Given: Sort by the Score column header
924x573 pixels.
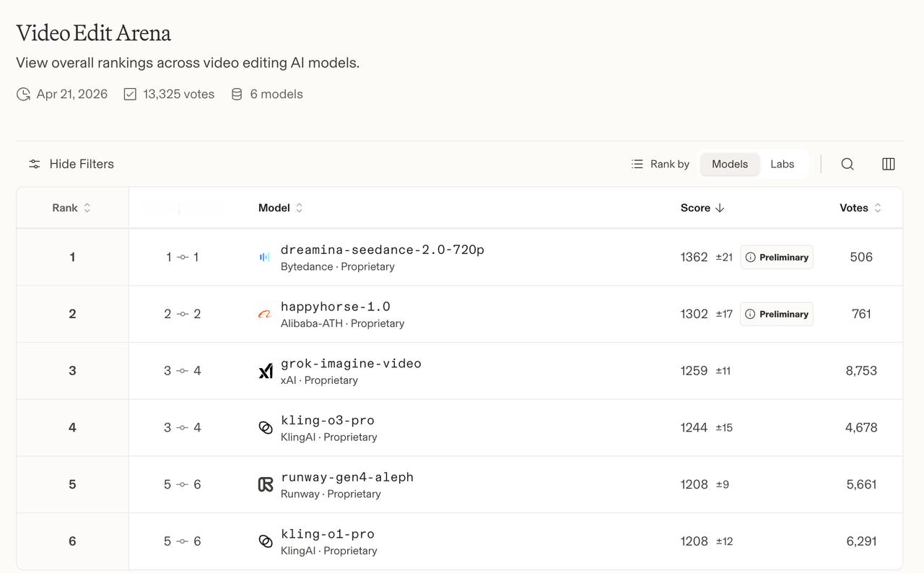Looking at the screenshot, I should click(702, 208).
